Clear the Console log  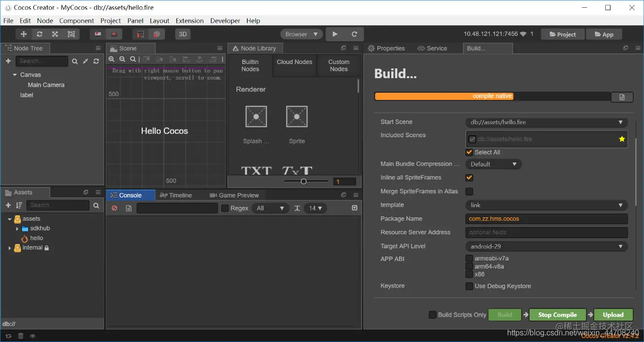coord(115,208)
